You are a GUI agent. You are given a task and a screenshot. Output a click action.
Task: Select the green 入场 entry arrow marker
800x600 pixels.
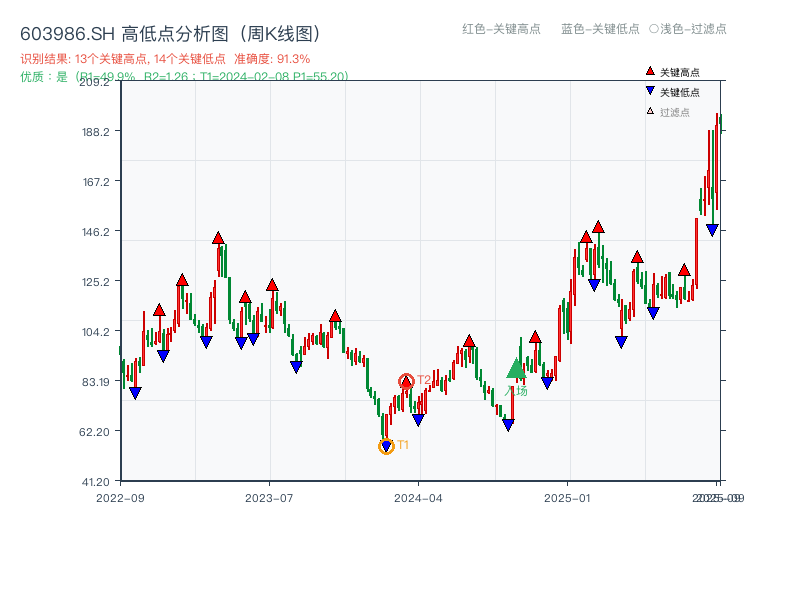(x=516, y=370)
